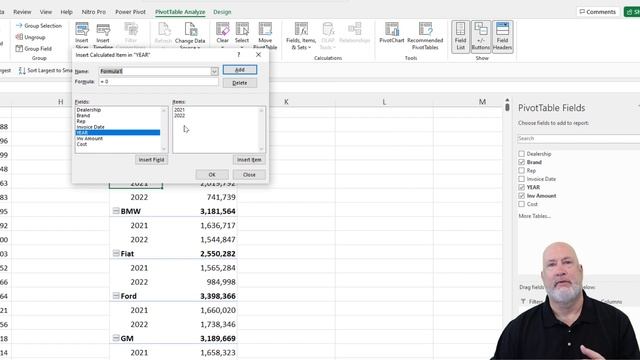The width and height of the screenshot is (640, 360).
Task: Open Change Data Source
Action: click(190, 35)
